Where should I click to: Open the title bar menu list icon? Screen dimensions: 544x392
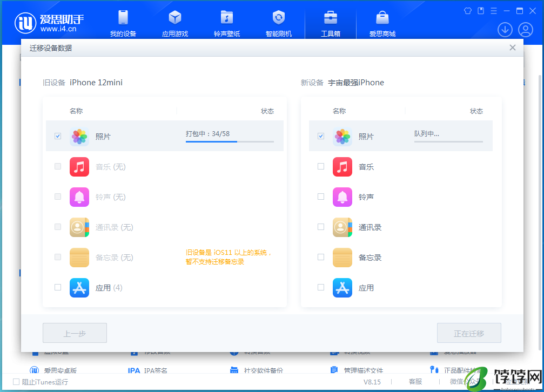point(494,11)
